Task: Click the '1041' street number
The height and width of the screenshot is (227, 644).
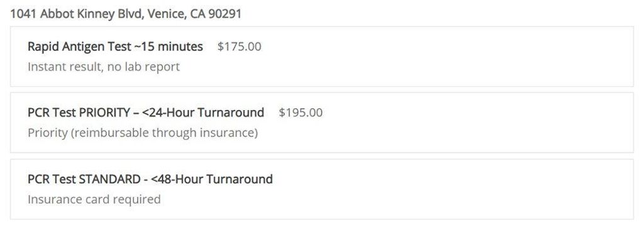Action: click(x=24, y=14)
